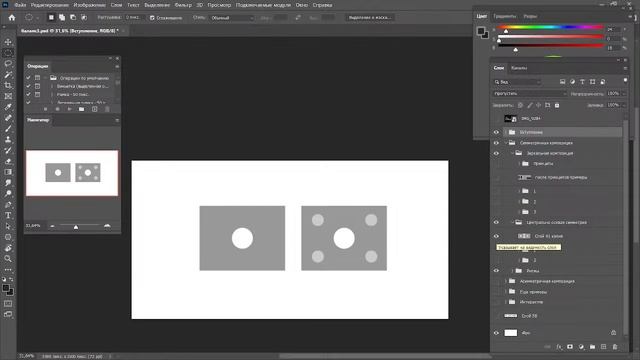Select the Eyedropper tool

click(x=8, y=107)
